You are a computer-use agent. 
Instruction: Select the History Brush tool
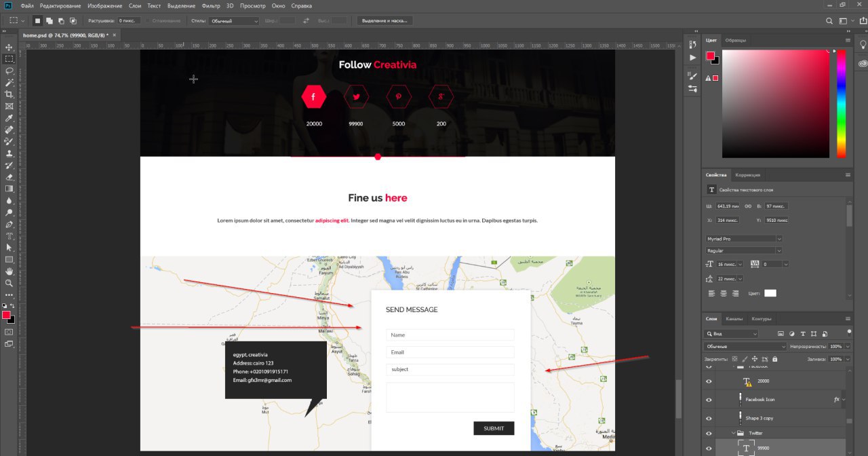pos(9,166)
